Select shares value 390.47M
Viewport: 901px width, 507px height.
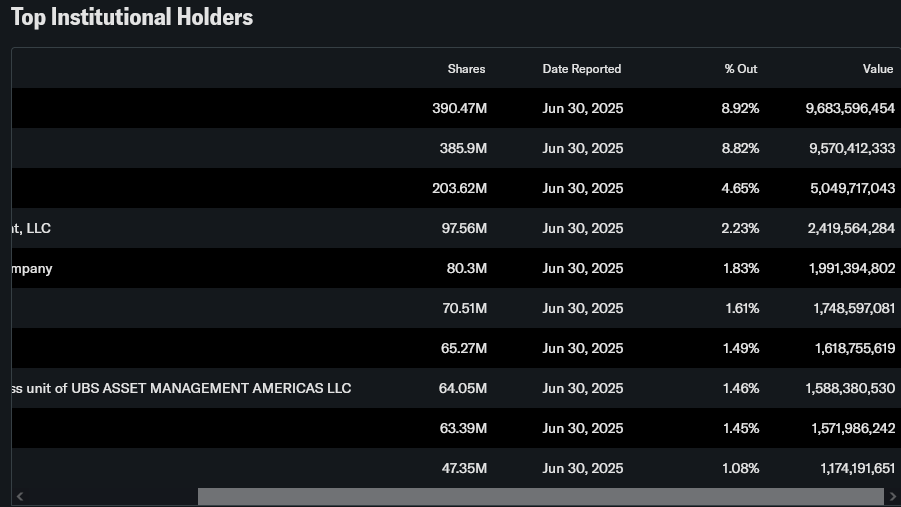pyautogui.click(x=459, y=108)
